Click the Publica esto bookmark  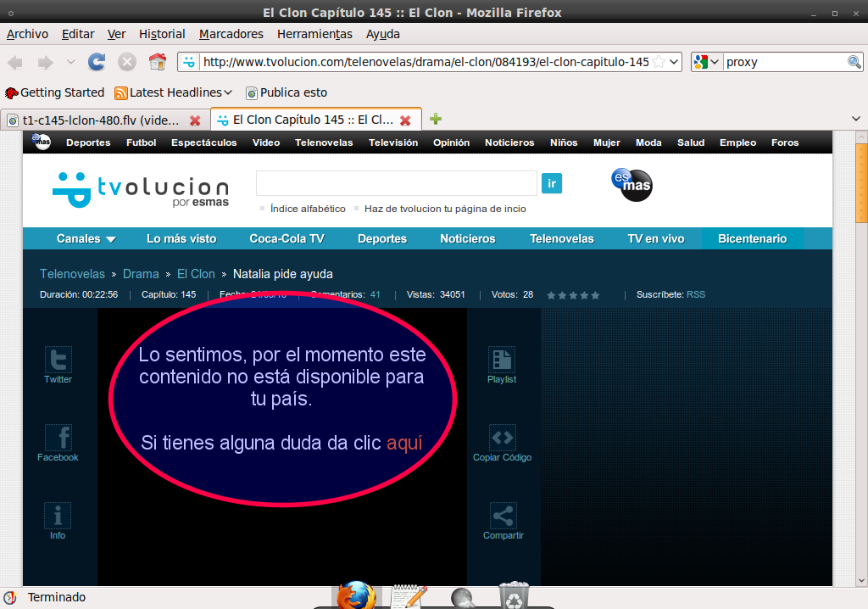287,92
